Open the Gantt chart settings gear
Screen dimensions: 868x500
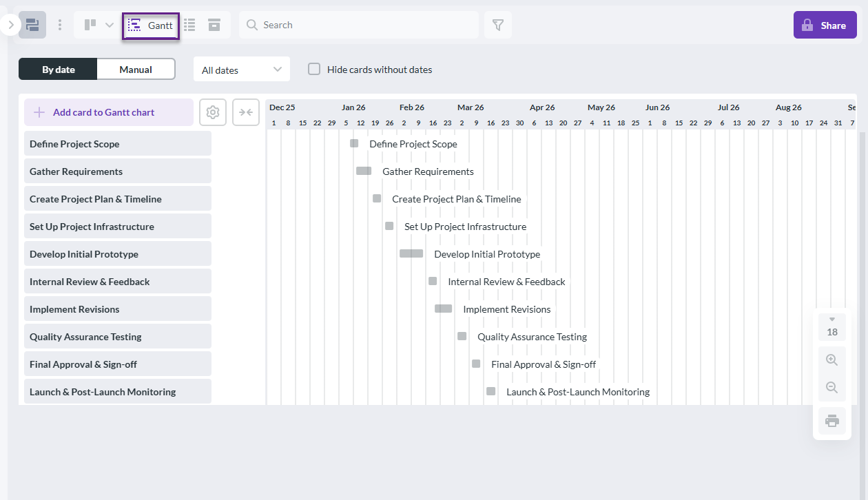212,112
